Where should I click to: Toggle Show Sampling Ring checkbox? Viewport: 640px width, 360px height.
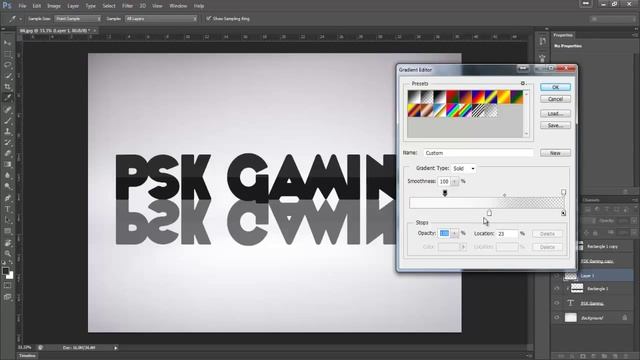click(209, 18)
